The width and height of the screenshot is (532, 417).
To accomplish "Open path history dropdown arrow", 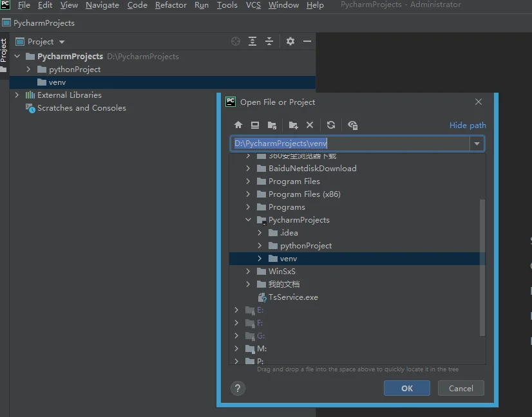I will [x=477, y=144].
